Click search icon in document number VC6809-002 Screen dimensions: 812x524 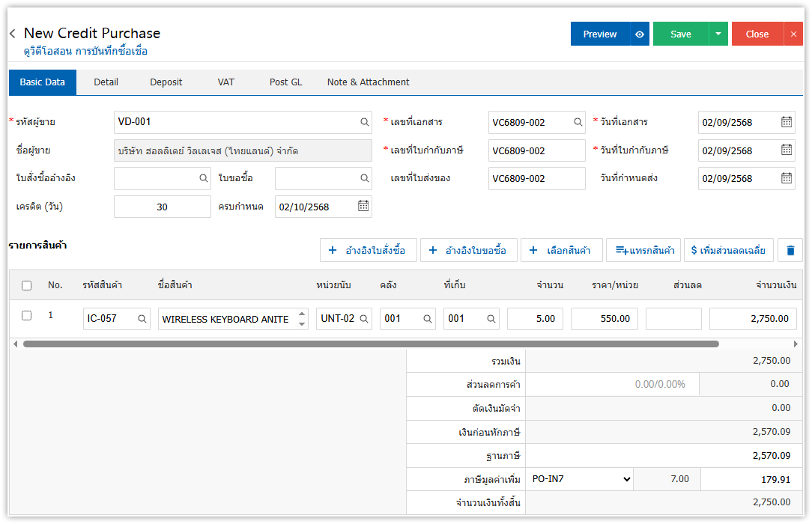point(578,122)
